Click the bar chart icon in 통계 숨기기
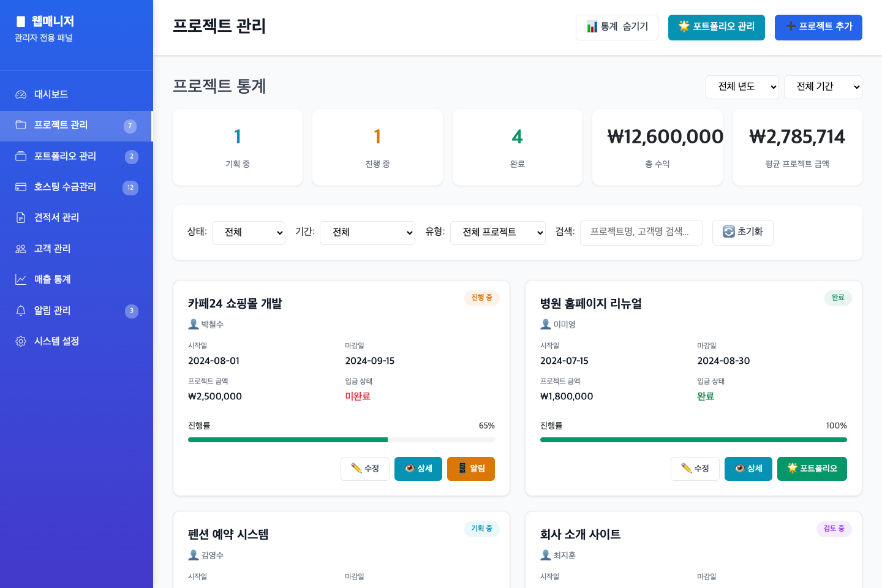Viewport: 882px width, 588px height. 592,27
